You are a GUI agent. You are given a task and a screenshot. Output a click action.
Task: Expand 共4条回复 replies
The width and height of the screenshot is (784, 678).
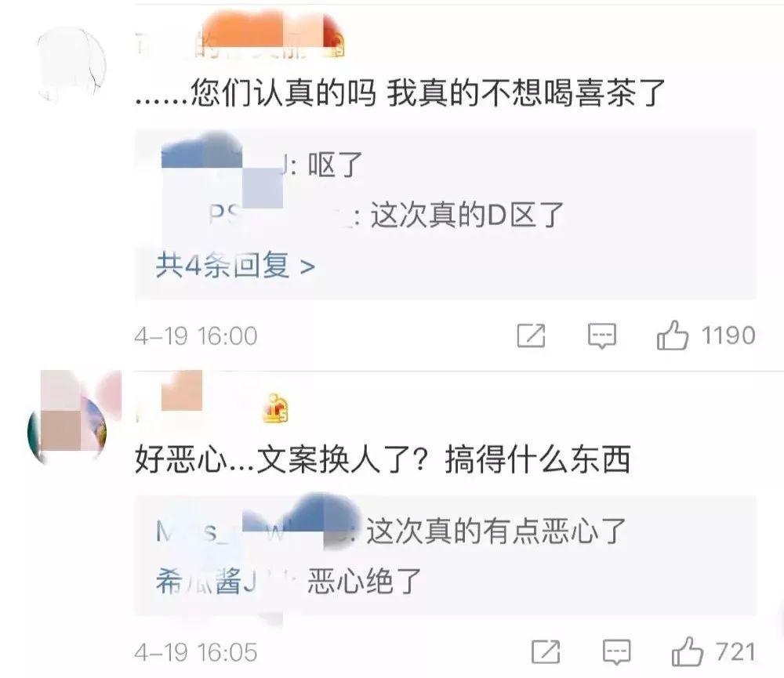pyautogui.click(x=235, y=266)
